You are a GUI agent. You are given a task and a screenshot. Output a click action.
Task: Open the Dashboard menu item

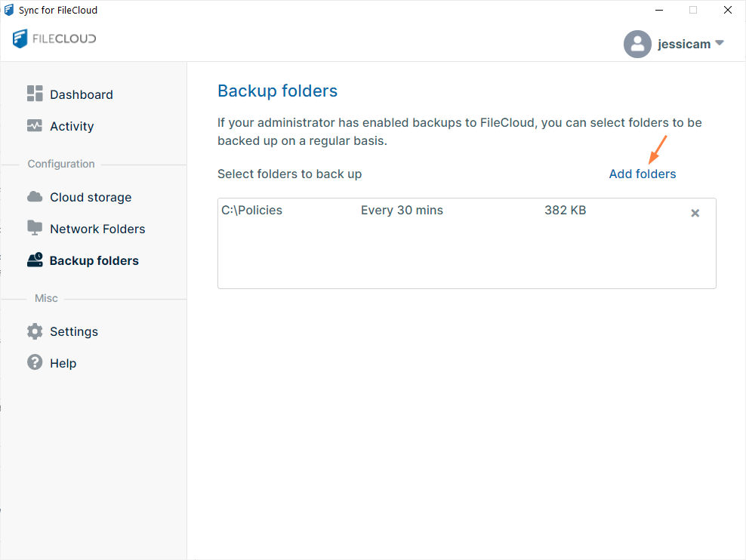[x=82, y=94]
